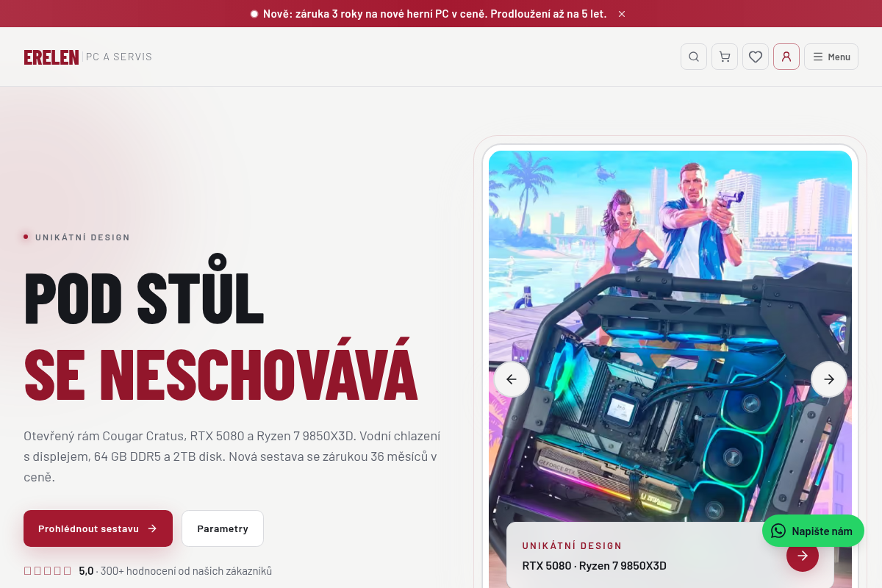The width and height of the screenshot is (882, 588).
Task: Open the user account icon
Action: pos(786,57)
